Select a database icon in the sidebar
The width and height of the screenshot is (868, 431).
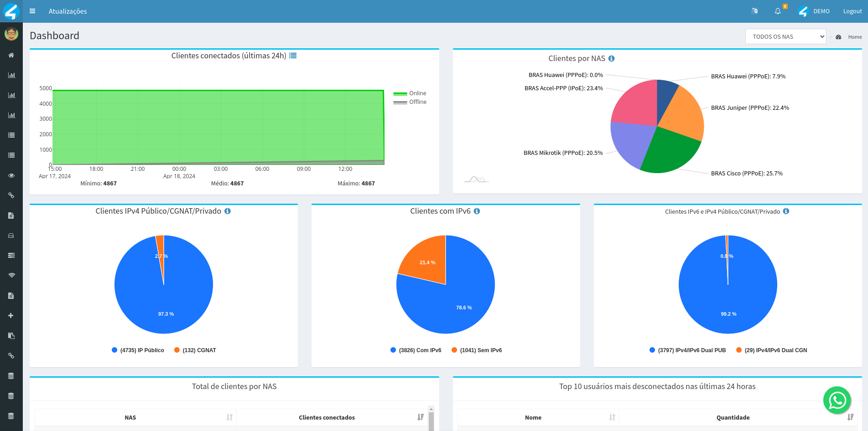point(11,375)
